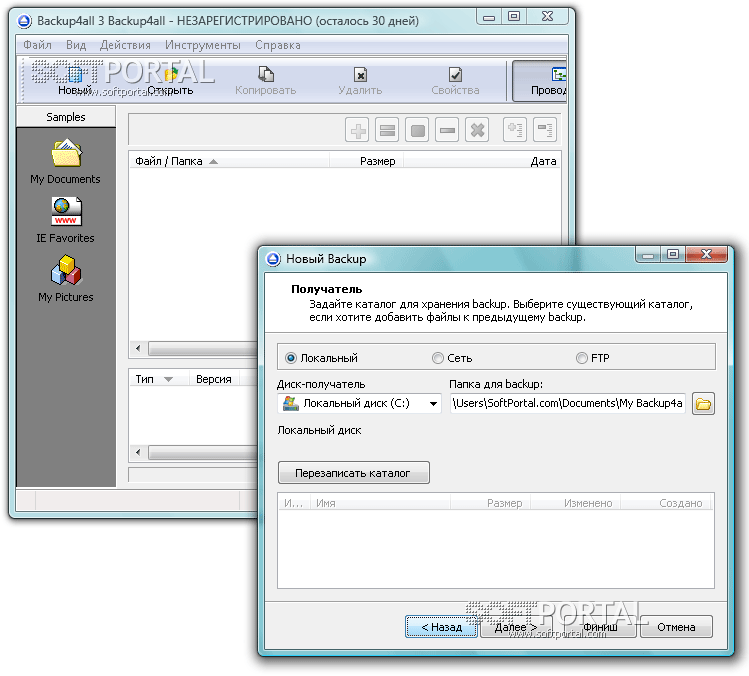This screenshot has width=749, height=676.
Task: Click the Проводник view toolbar button
Action: [540, 81]
